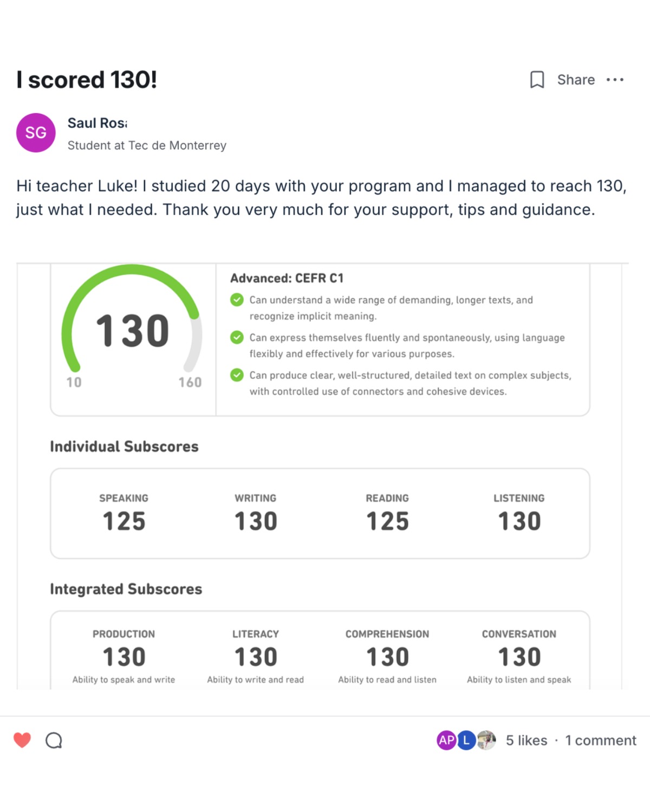View the 5 likes list
The height and width of the screenshot is (812, 650).
click(x=526, y=740)
